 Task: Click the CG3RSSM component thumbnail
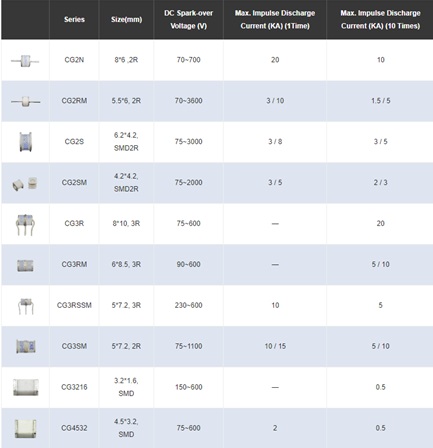coord(26,306)
